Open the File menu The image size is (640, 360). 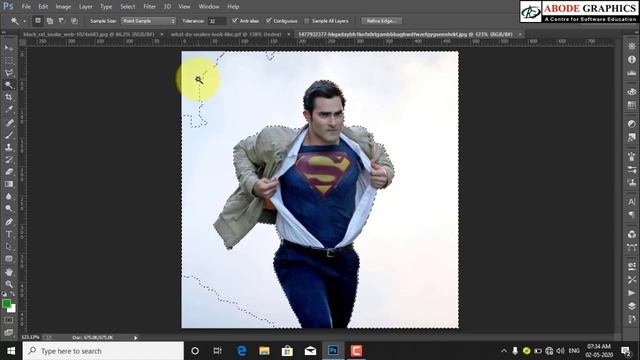click(26, 7)
